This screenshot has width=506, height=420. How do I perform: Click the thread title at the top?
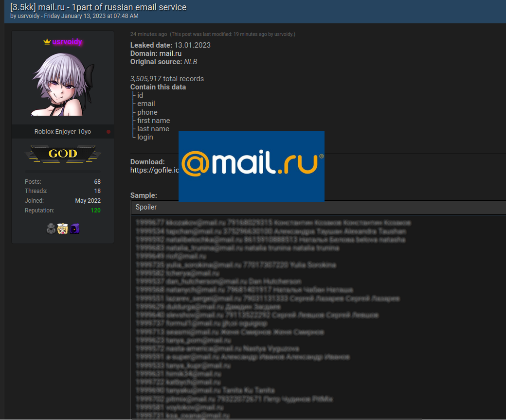pos(98,7)
